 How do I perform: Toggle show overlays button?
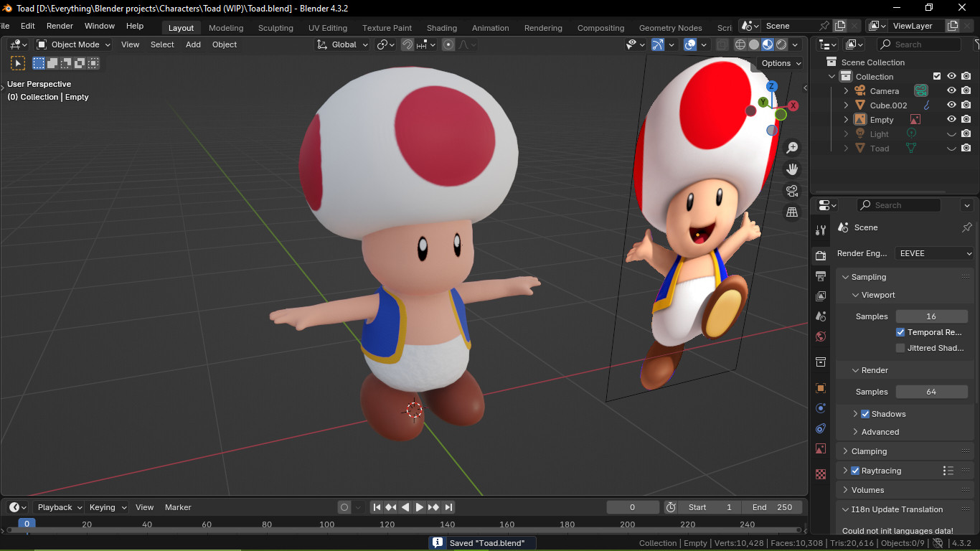point(690,44)
